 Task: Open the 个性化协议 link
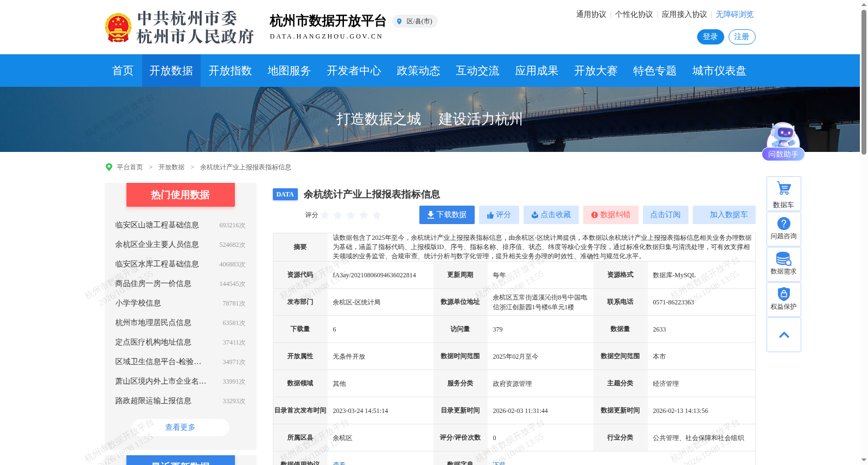click(x=634, y=15)
